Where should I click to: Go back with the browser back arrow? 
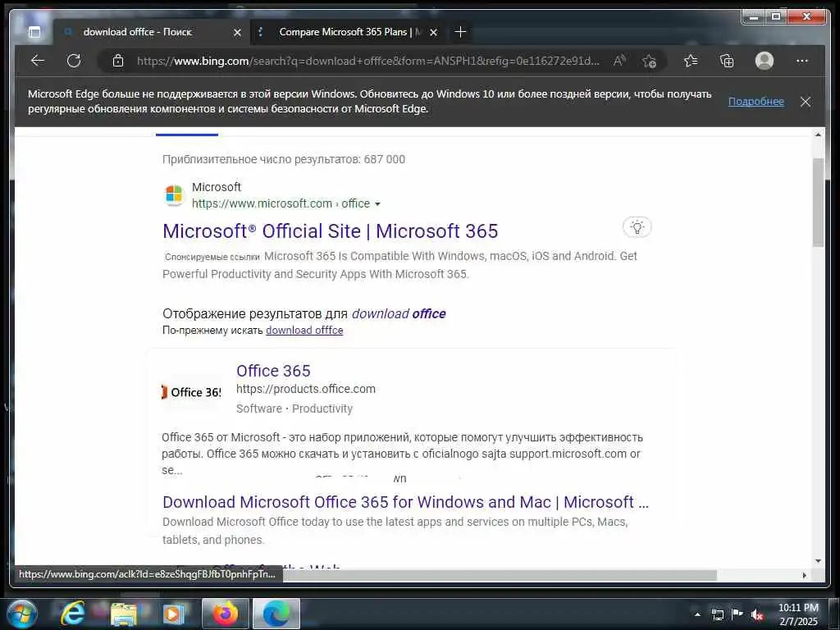click(x=38, y=61)
